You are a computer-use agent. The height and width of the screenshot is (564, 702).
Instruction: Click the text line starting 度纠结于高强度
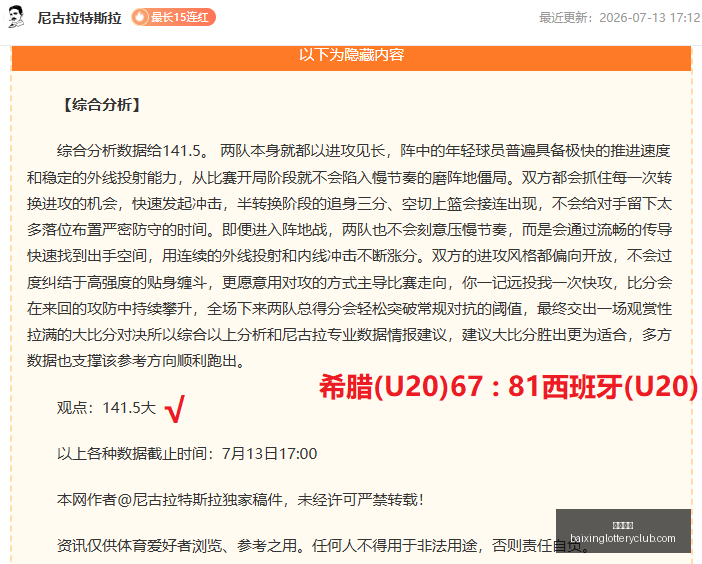349,282
